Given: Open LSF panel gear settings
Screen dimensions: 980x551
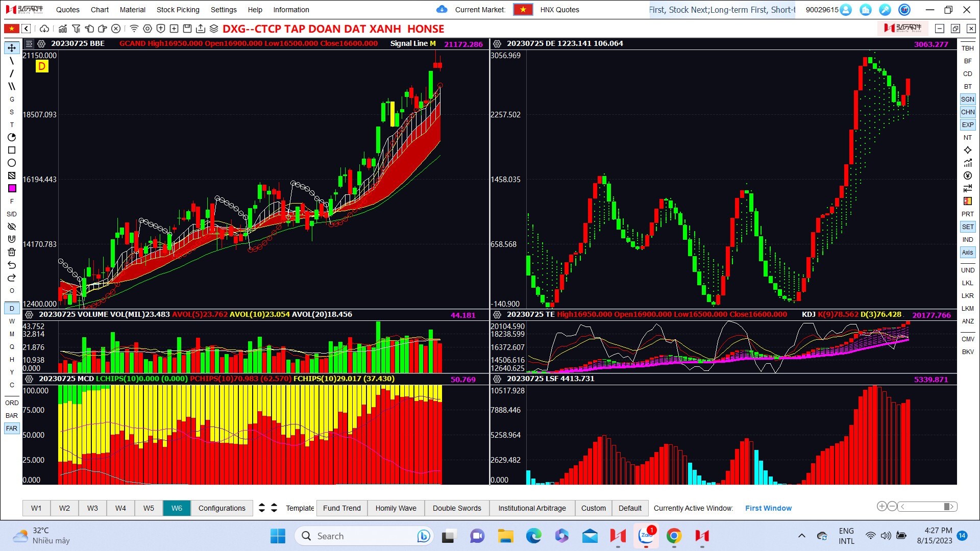Looking at the screenshot, I should coord(497,379).
